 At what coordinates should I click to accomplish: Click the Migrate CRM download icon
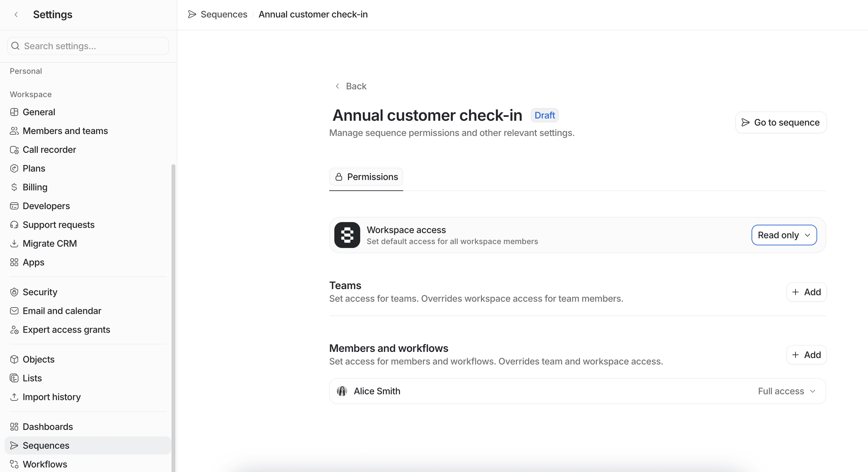pyautogui.click(x=14, y=243)
